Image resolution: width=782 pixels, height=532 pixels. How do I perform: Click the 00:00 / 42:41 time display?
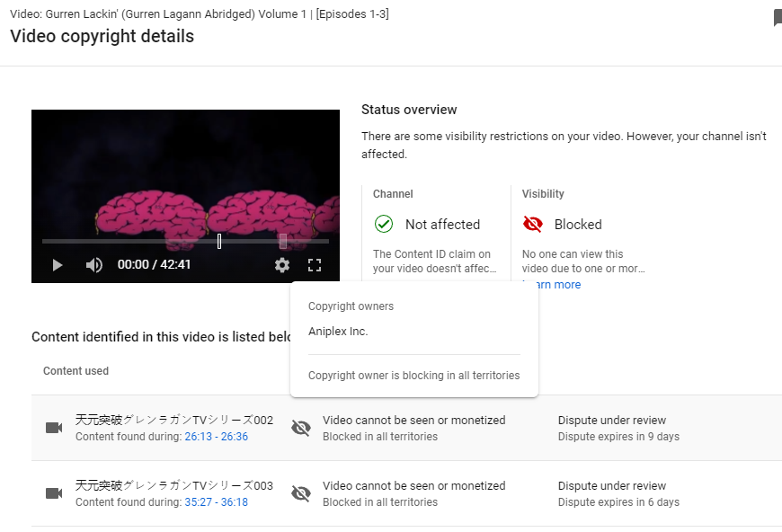[154, 264]
